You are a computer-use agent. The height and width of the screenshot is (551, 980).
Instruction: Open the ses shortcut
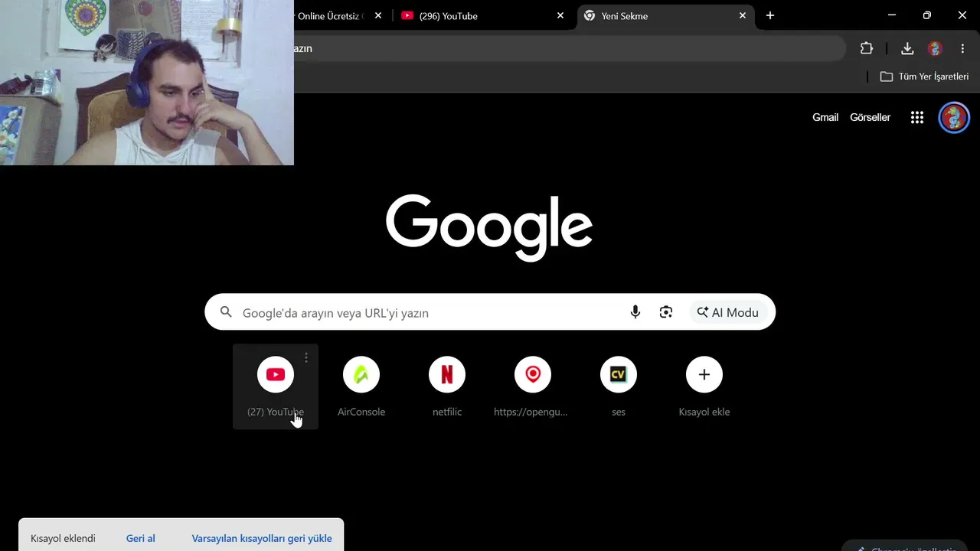(619, 386)
